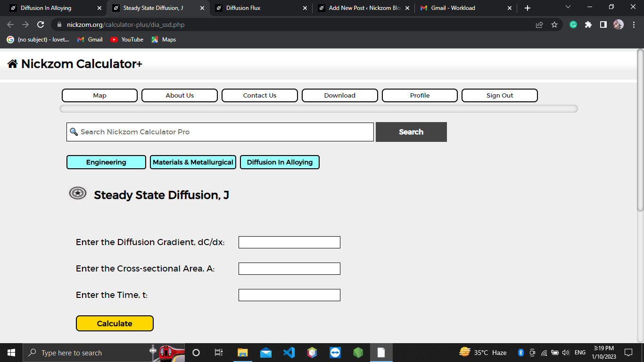Close the Diffusion In Alloying tab
The width and height of the screenshot is (644, 362).
[99, 8]
